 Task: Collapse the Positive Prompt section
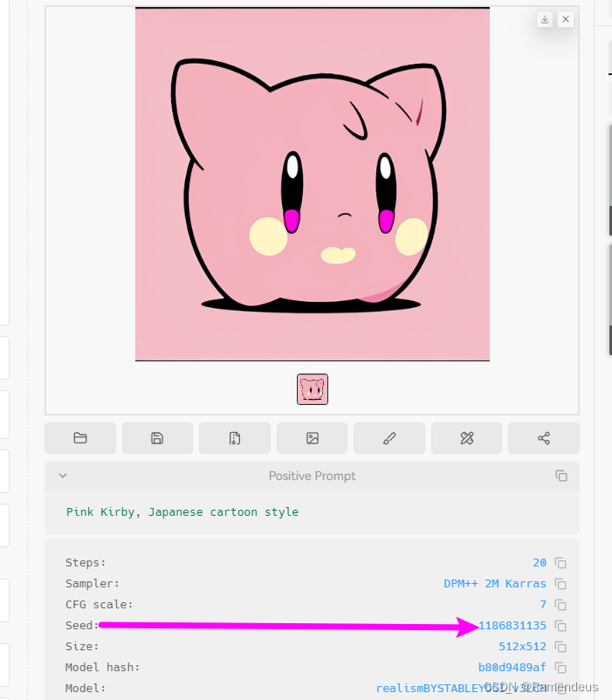click(63, 476)
